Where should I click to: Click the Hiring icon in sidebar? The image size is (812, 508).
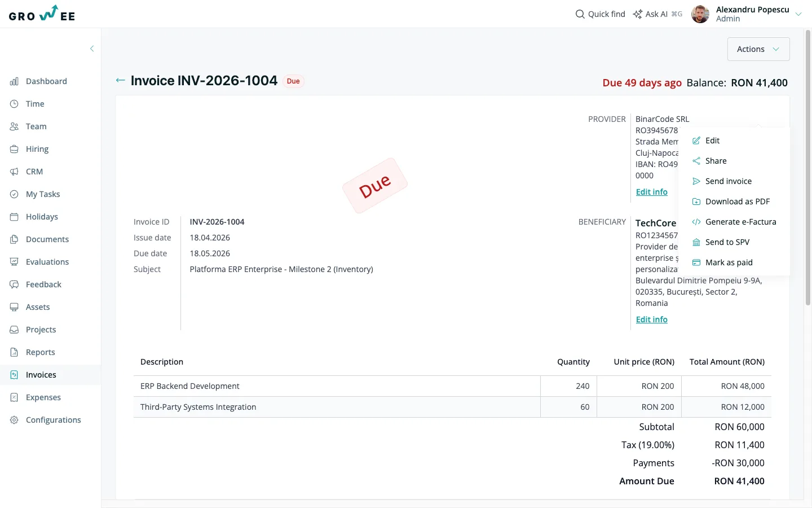(x=14, y=149)
